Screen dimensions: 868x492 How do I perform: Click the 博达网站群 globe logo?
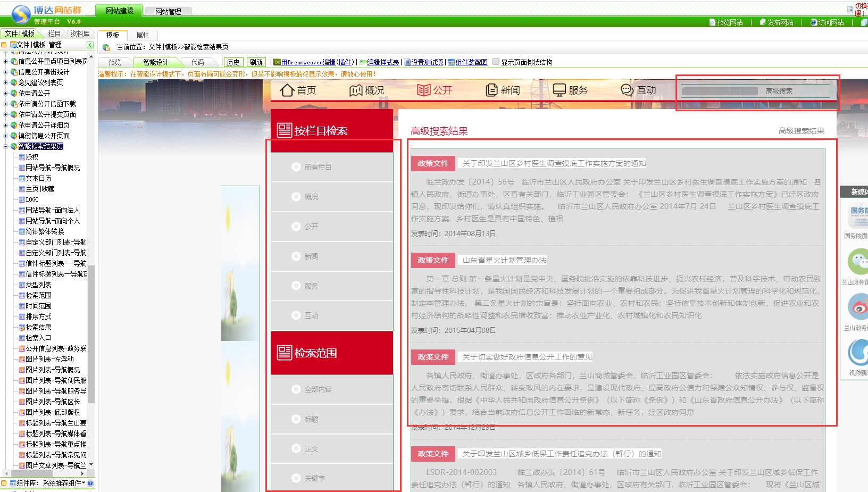pyautogui.click(x=20, y=14)
